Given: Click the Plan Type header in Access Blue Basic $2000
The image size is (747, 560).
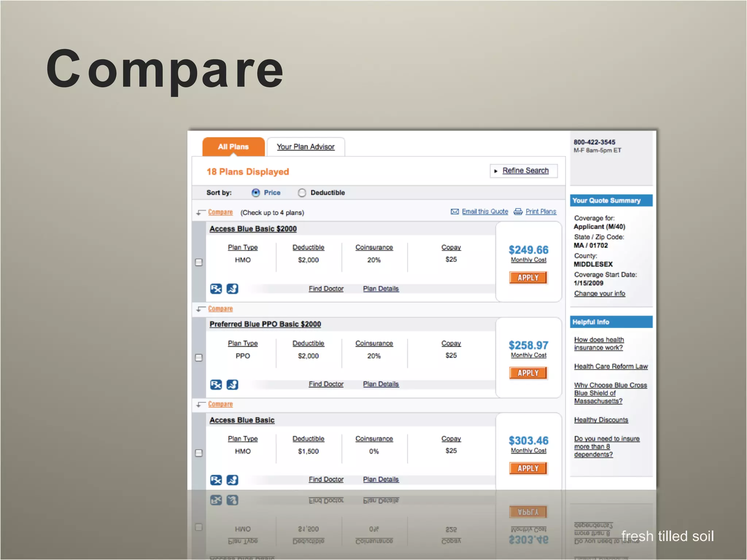Looking at the screenshot, I should pyautogui.click(x=243, y=248).
